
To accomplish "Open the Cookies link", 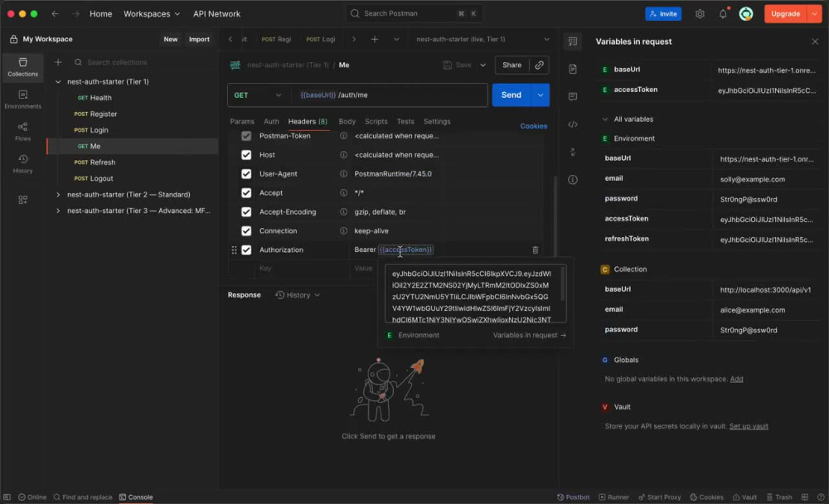I will (533, 126).
